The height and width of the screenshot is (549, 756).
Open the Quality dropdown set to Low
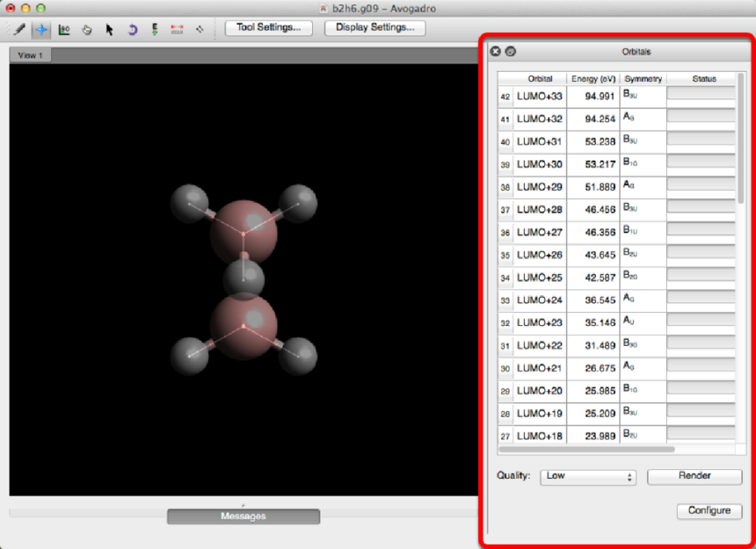point(588,476)
